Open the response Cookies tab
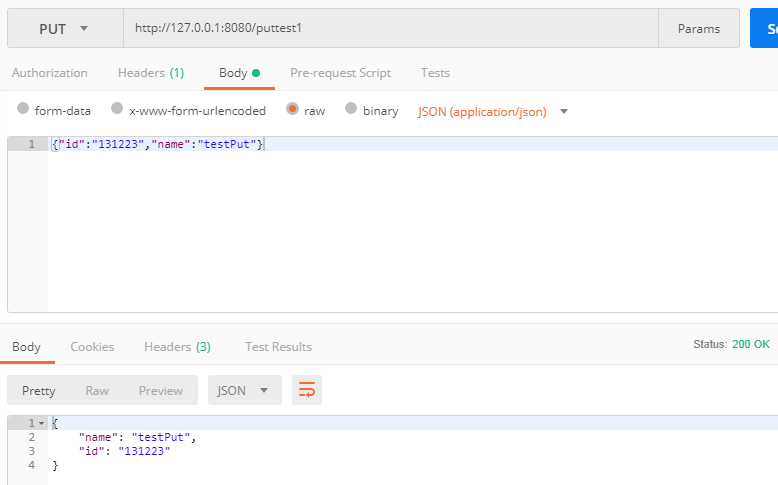This screenshot has width=778, height=485. 92,346
